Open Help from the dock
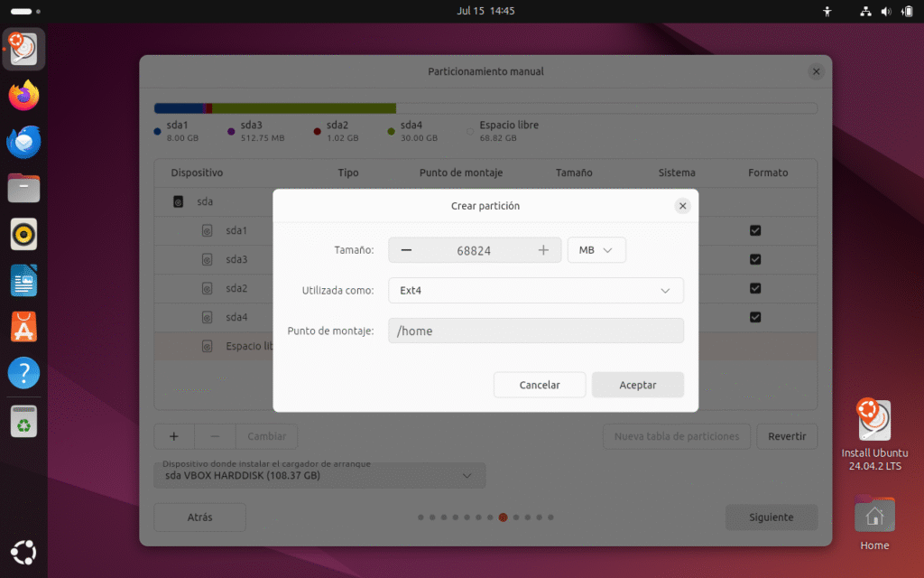 (x=23, y=373)
